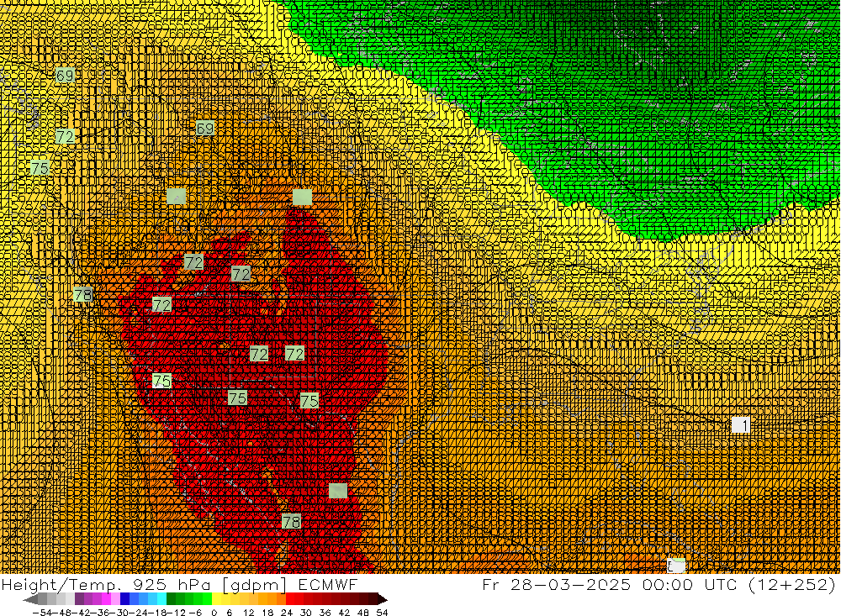Click the dark blue swatch right of the -30 tick
Image resolution: width=841 pixels, height=616 pixels.
(125, 599)
